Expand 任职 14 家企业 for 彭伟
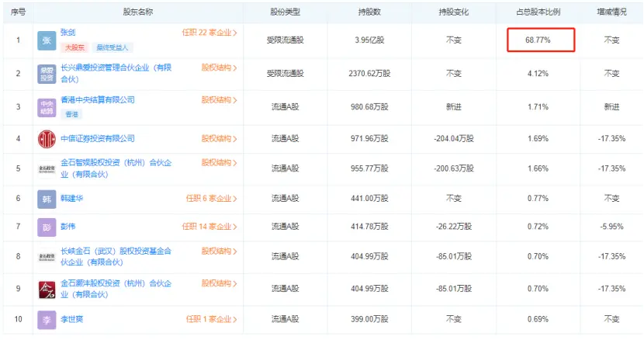This screenshot has width=644, height=340. (x=209, y=226)
